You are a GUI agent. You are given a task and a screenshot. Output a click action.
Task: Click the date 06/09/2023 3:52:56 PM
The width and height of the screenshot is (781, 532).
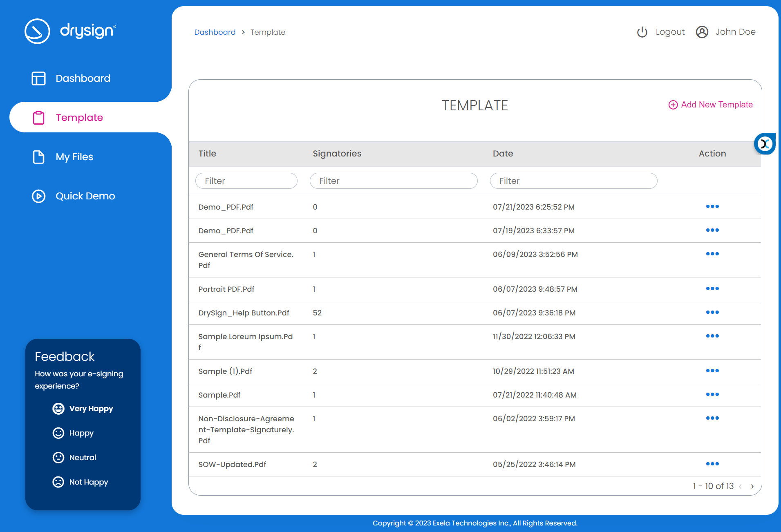[x=535, y=255]
